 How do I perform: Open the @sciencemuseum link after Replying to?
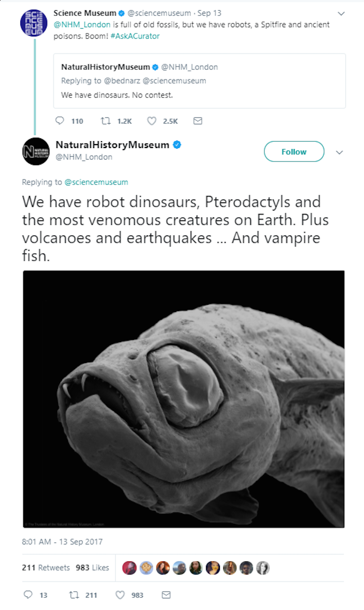tap(96, 182)
